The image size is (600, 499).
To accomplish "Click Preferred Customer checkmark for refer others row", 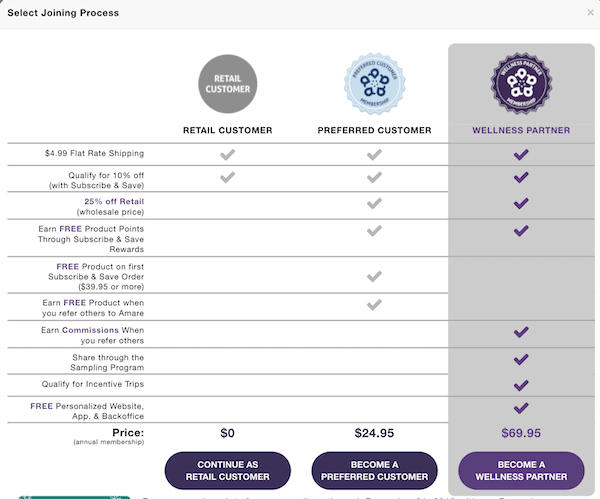I will click(374, 305).
